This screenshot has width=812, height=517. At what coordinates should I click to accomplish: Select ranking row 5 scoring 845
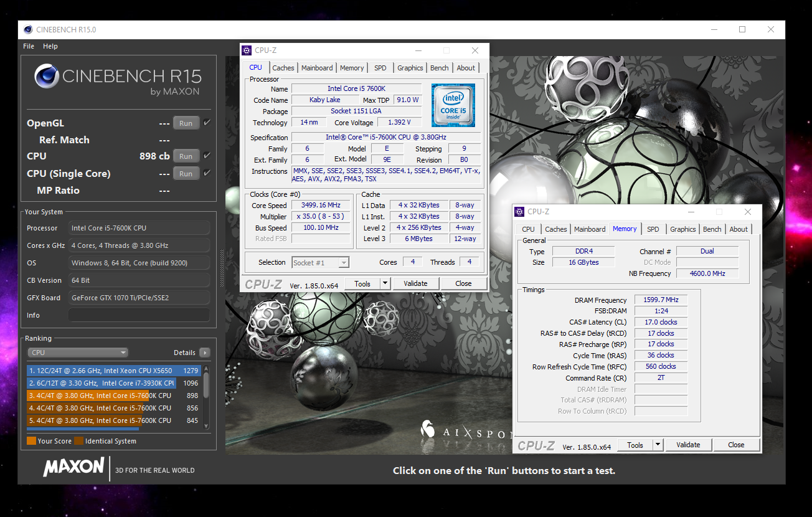(114, 420)
